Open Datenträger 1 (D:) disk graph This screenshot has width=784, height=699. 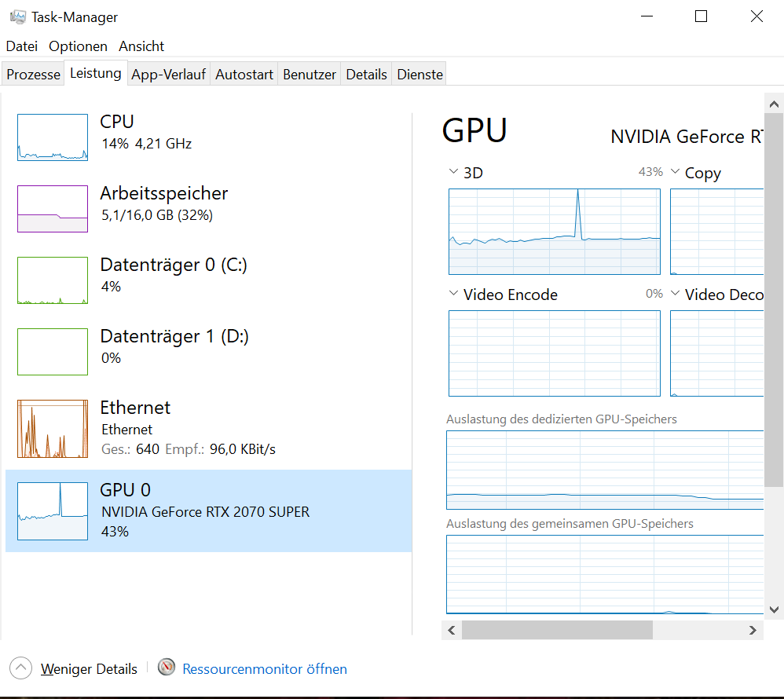(53, 352)
